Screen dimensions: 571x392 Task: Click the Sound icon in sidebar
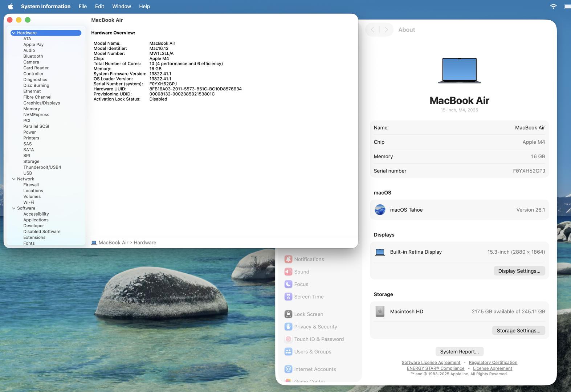288,272
